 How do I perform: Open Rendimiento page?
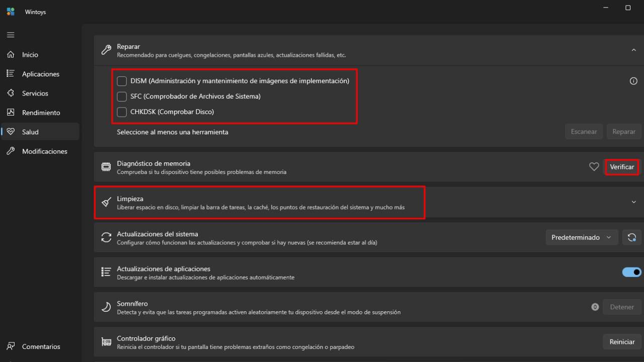[x=40, y=112]
